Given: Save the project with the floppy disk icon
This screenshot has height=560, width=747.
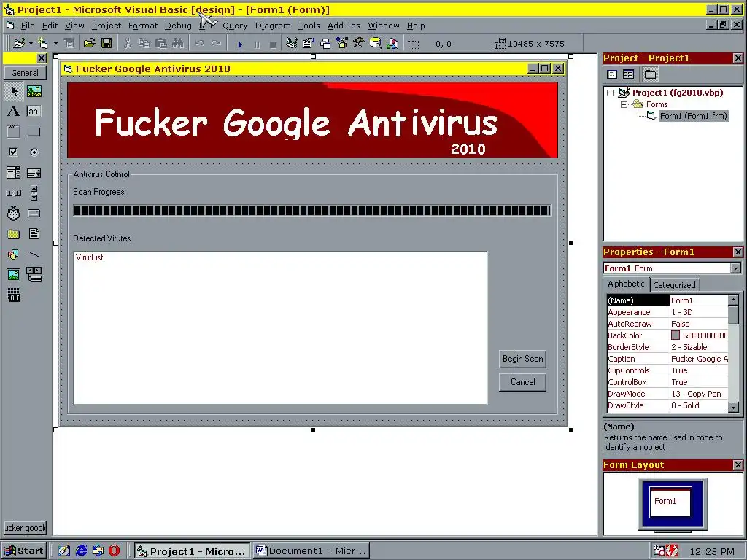Looking at the screenshot, I should pos(107,44).
